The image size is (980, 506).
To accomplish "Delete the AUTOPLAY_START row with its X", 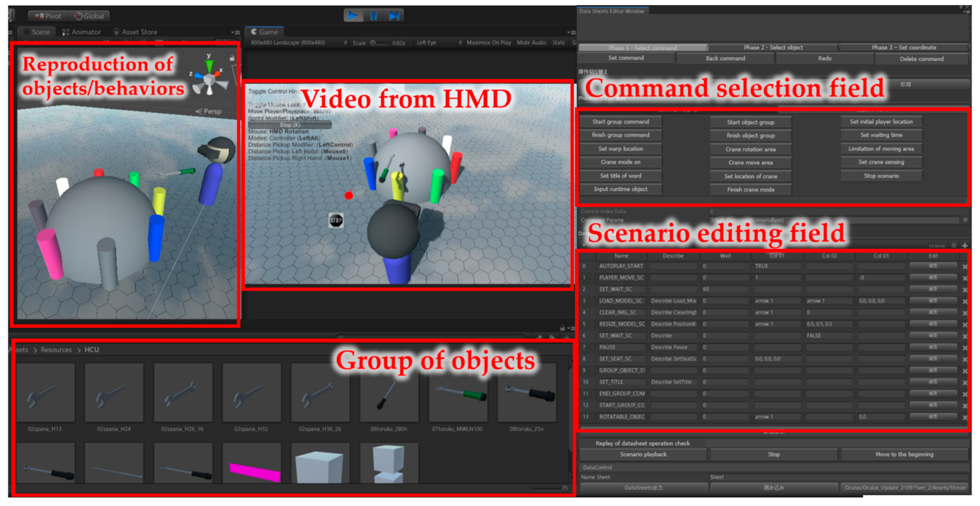I will coord(965,266).
